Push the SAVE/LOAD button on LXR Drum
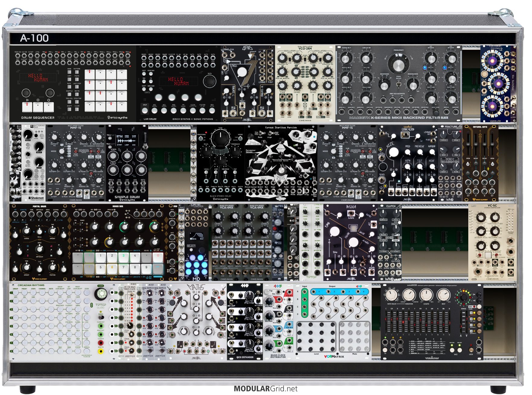The height and width of the screenshot is (395, 532). pyautogui.click(x=151, y=89)
